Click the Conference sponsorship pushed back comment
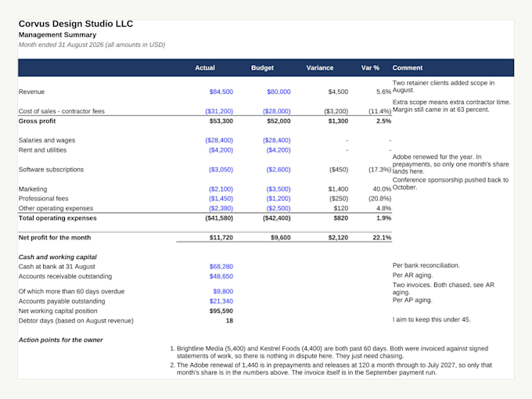The height and width of the screenshot is (399, 532). [x=451, y=184]
